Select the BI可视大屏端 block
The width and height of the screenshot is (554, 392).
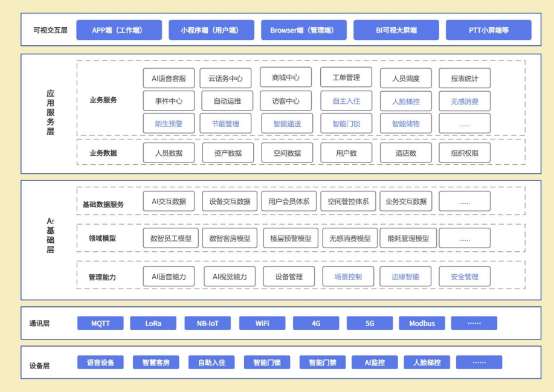396,30
